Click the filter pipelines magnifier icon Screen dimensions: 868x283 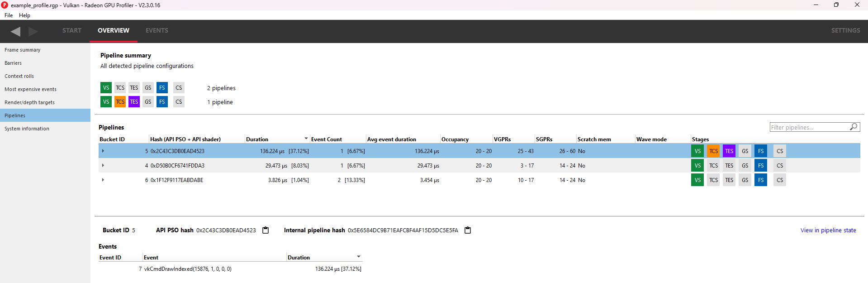(x=854, y=127)
